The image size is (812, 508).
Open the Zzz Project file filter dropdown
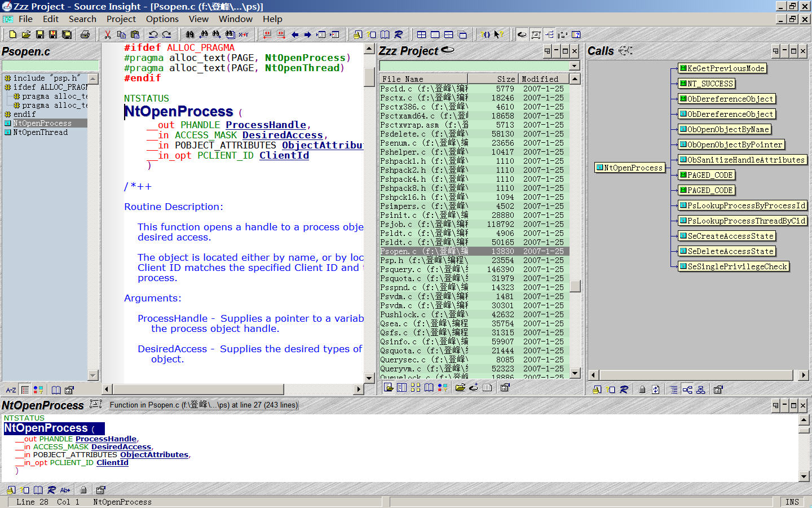click(x=575, y=66)
